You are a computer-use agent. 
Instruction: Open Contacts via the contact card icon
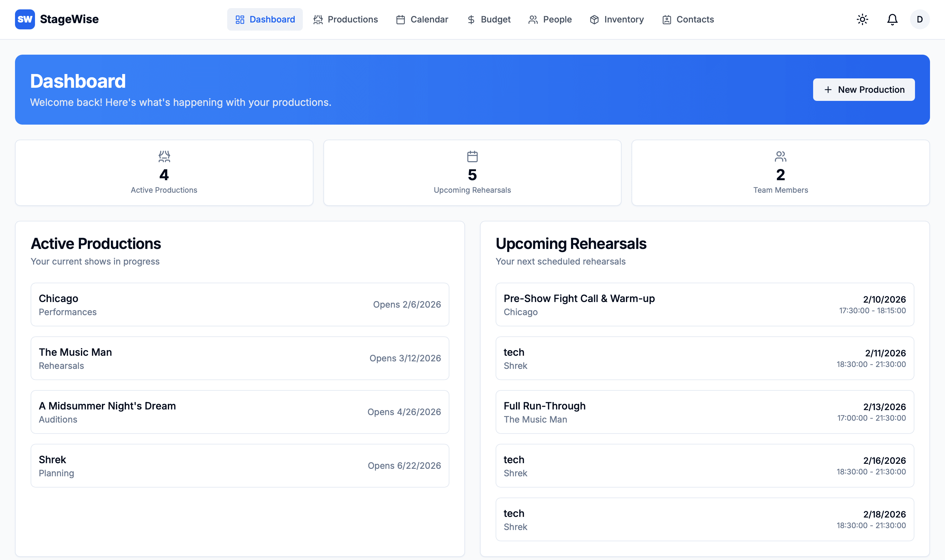tap(666, 19)
